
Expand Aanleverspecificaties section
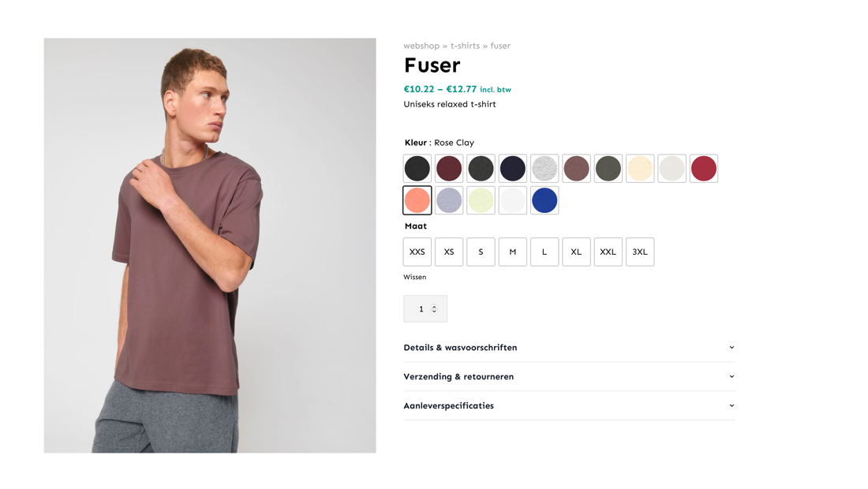tap(569, 406)
